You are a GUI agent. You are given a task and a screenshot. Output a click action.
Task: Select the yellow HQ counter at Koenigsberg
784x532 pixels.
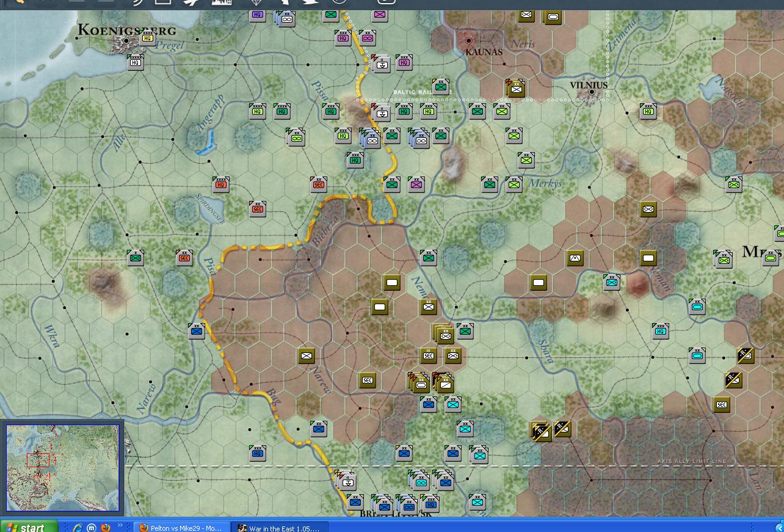[148, 38]
